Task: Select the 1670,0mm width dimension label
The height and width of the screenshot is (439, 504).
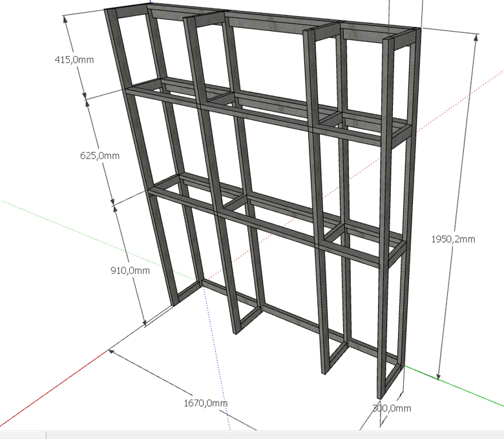Action: pyautogui.click(x=205, y=403)
